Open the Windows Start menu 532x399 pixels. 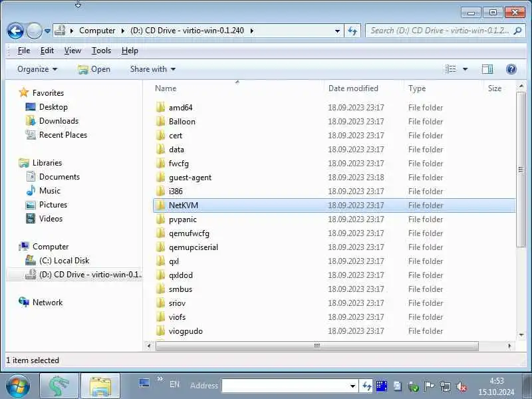point(18,386)
